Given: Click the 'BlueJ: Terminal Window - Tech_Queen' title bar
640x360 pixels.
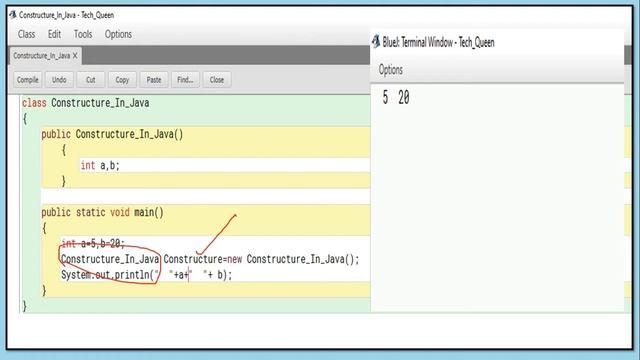Looking at the screenshot, I should coord(438,42).
